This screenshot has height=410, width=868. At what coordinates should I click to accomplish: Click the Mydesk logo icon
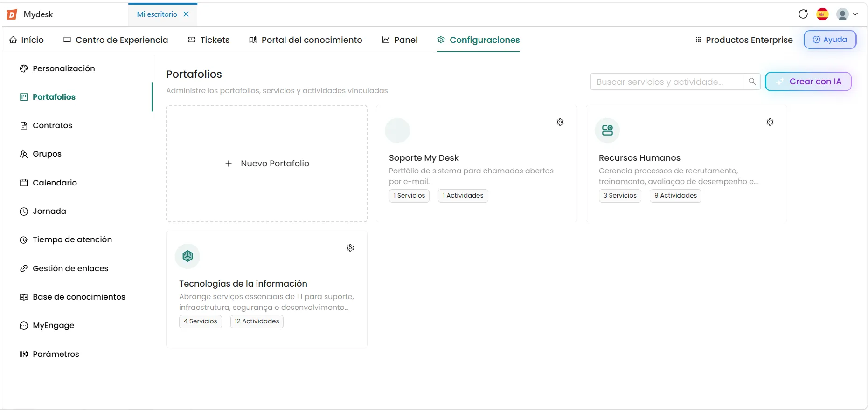[x=12, y=14]
